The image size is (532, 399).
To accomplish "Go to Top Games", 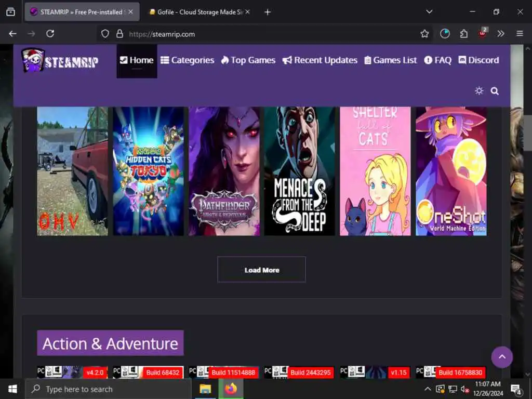I will point(248,60).
